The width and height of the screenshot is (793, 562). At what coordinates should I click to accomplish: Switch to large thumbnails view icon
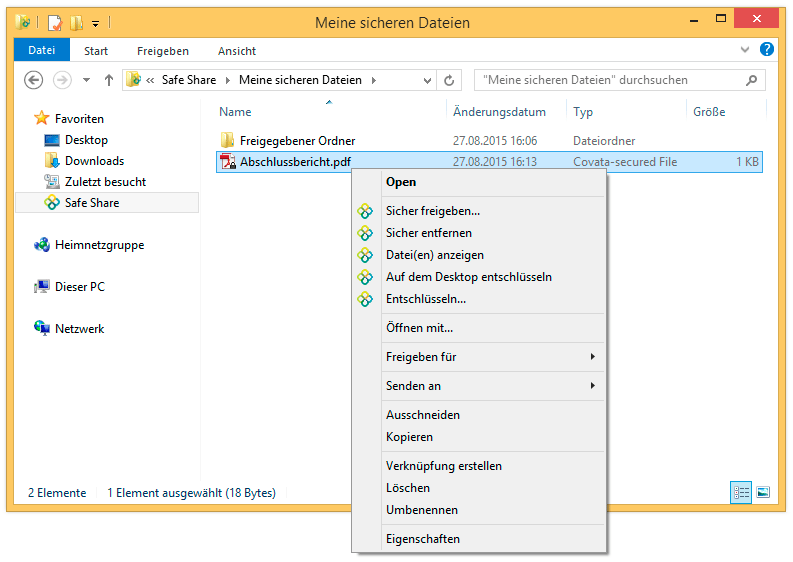[x=763, y=492]
